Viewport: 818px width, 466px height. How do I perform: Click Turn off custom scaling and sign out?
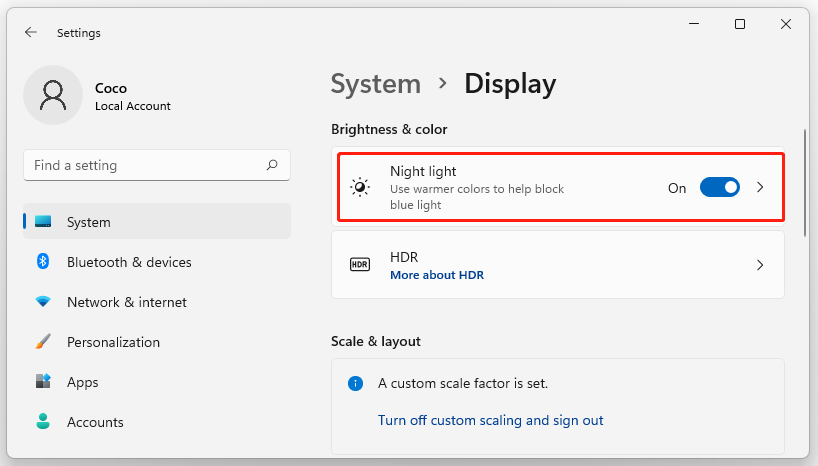pyautogui.click(x=490, y=420)
